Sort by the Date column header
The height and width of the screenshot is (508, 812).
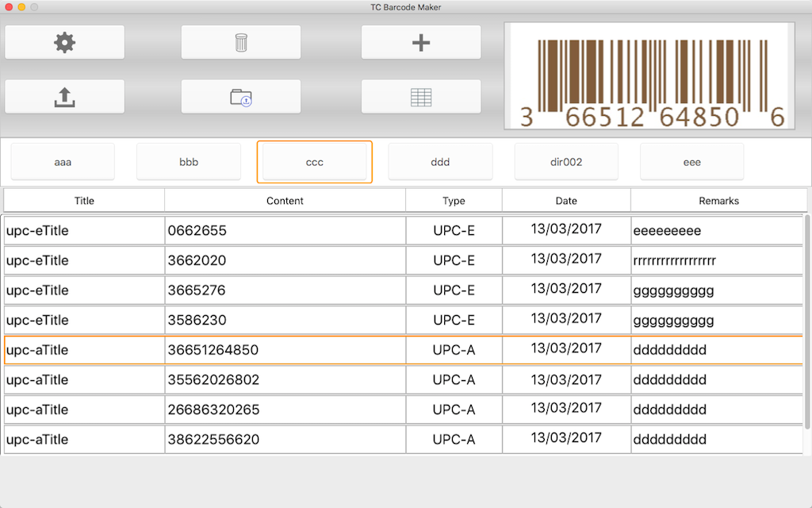(566, 201)
